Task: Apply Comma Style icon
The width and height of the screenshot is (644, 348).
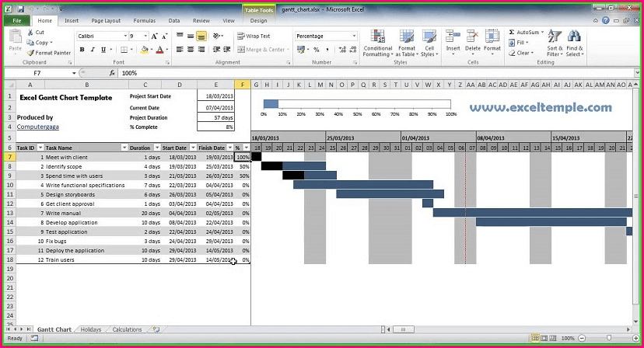Action: (x=327, y=50)
